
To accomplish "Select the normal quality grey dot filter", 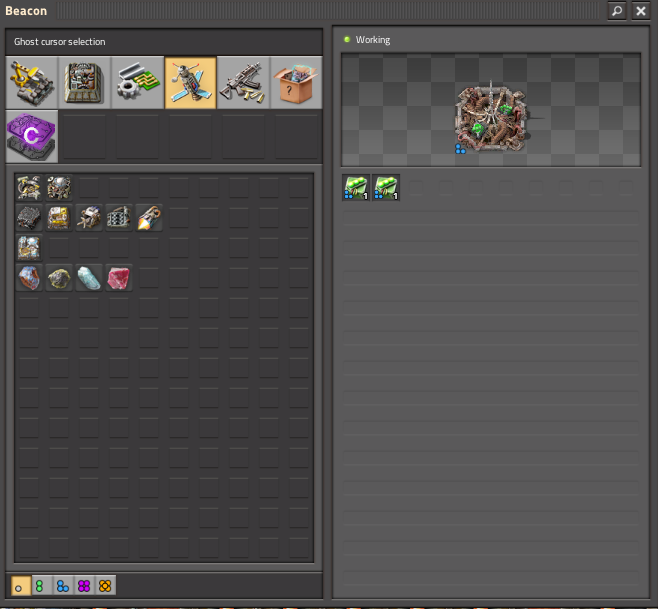I will tap(21, 586).
